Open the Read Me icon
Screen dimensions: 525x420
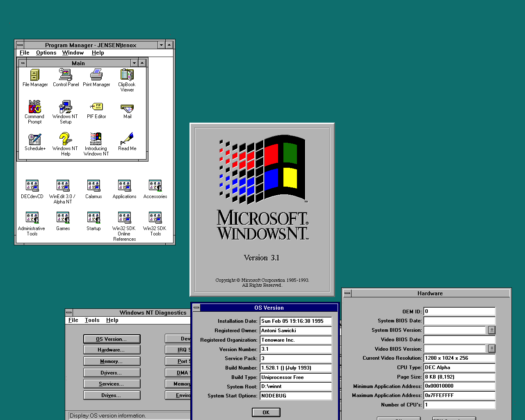127,140
